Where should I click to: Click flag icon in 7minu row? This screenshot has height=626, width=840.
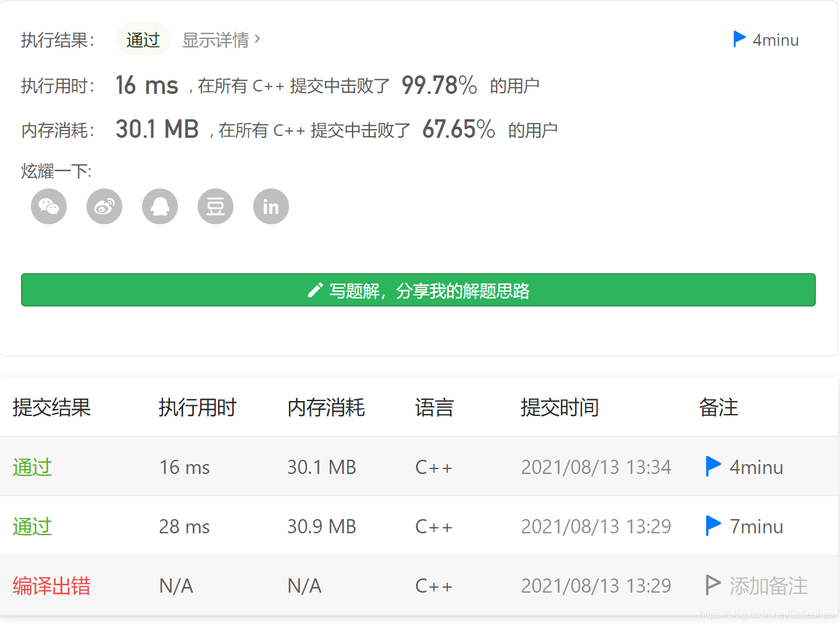(x=713, y=526)
